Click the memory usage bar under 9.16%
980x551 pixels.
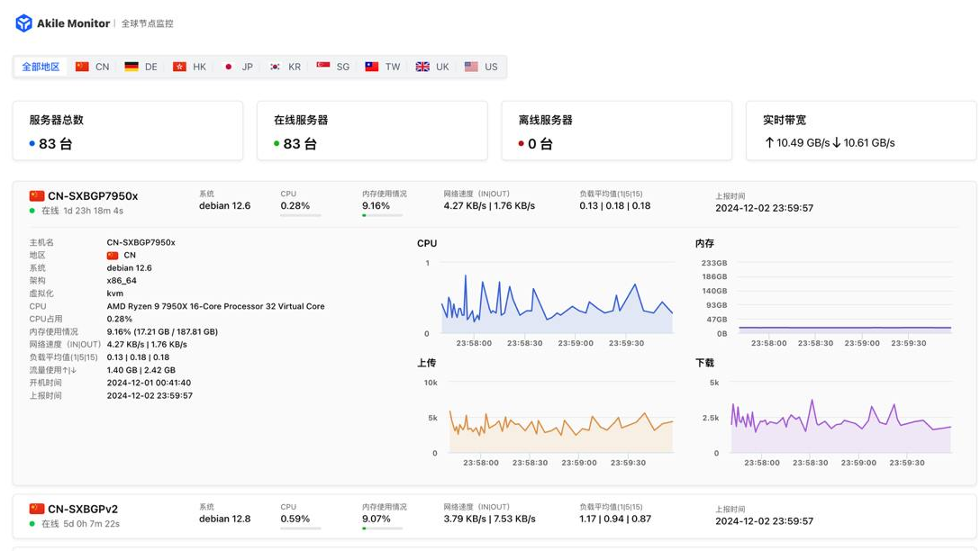click(x=383, y=215)
